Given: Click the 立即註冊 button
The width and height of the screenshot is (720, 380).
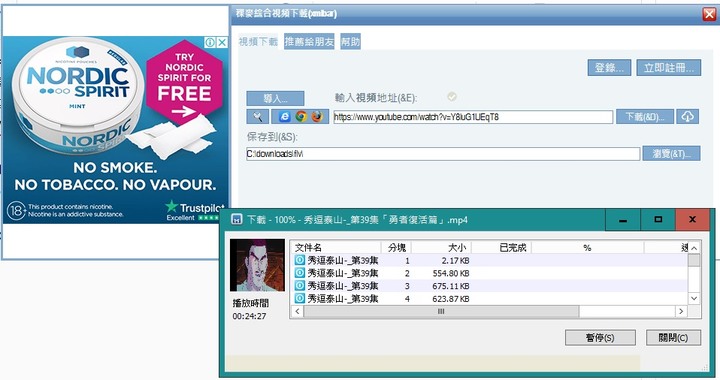Looking at the screenshot, I should pos(669,68).
